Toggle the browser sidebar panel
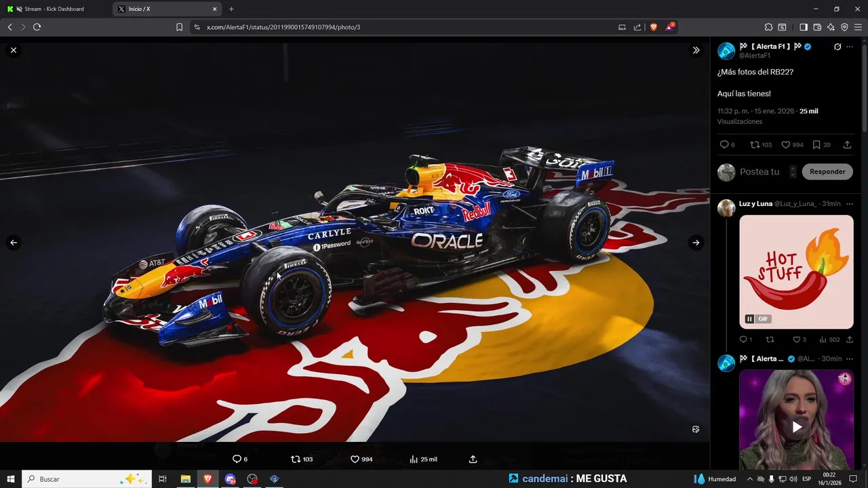Screen dimensions: 868x488 pyautogui.click(x=804, y=27)
